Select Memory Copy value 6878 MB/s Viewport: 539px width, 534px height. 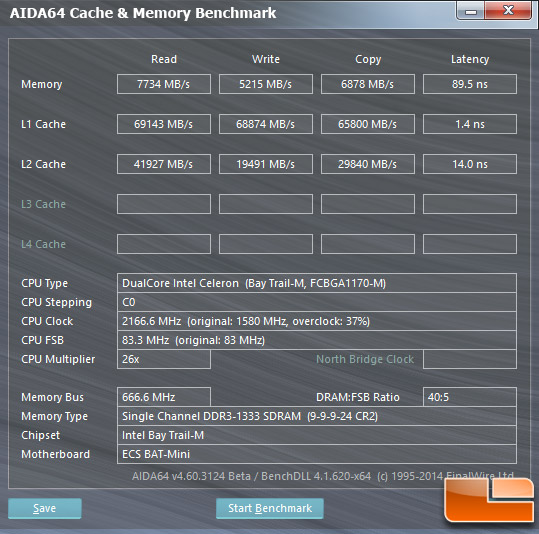tap(368, 84)
